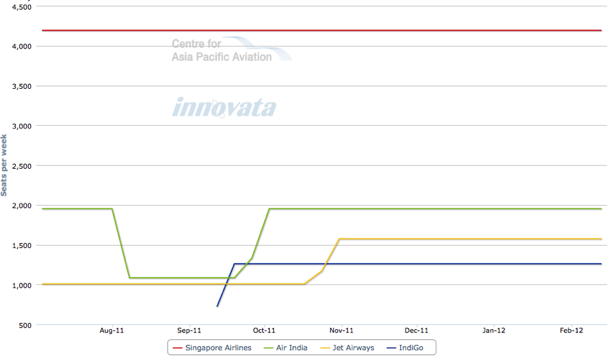Screen dimensions: 610x360
Task: Toggle the Air India legend entry
Action: (286, 348)
